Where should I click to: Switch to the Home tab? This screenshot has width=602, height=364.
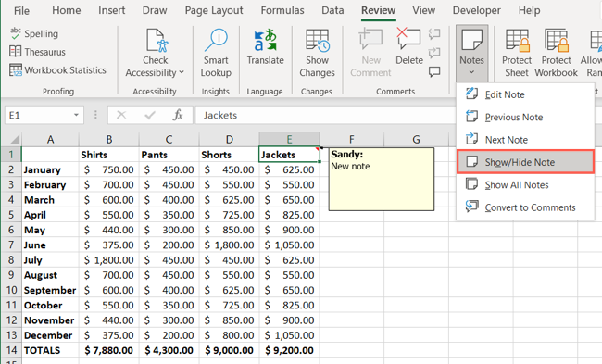(x=67, y=10)
